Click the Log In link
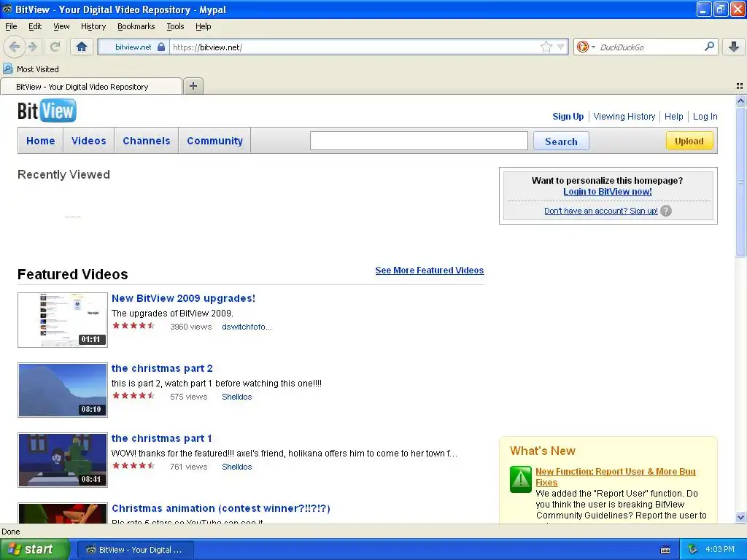The image size is (747, 560). point(705,116)
